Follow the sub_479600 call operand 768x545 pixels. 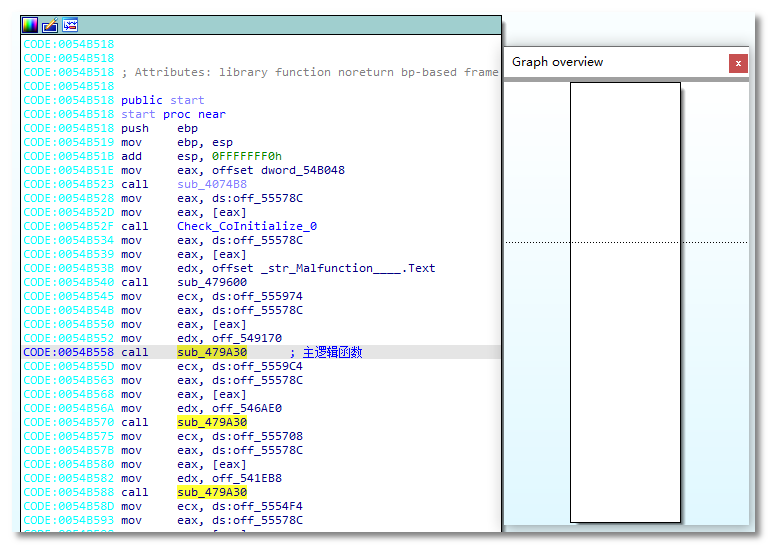click(x=212, y=282)
